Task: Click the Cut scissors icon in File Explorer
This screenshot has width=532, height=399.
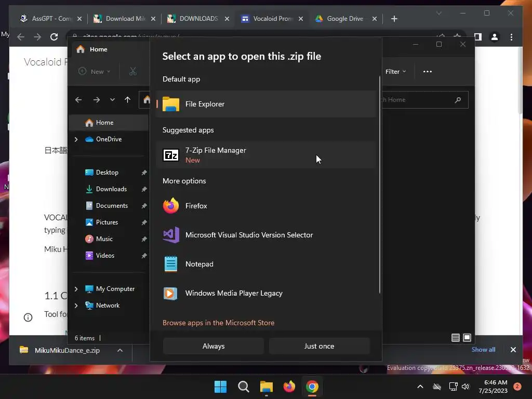Action: 132,72
